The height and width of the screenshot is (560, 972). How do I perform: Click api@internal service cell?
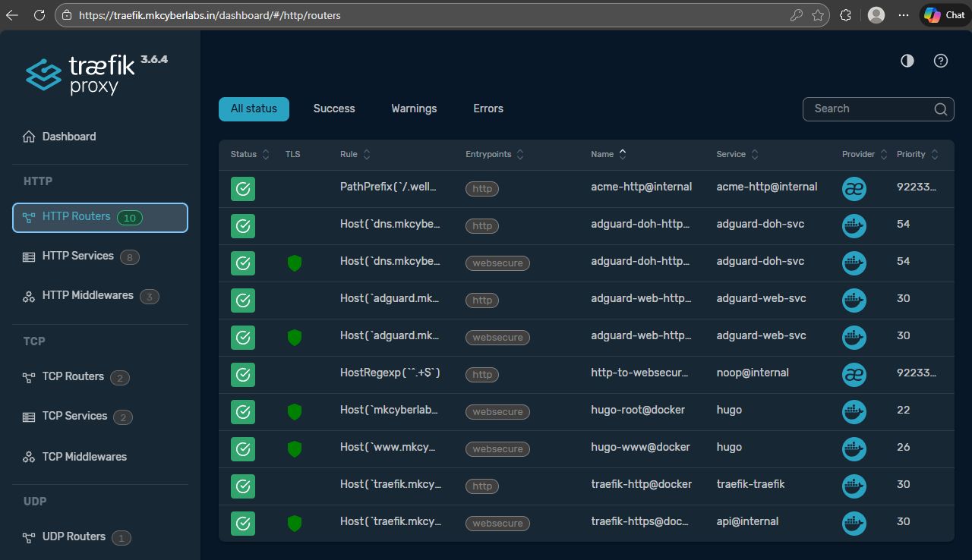(x=747, y=521)
